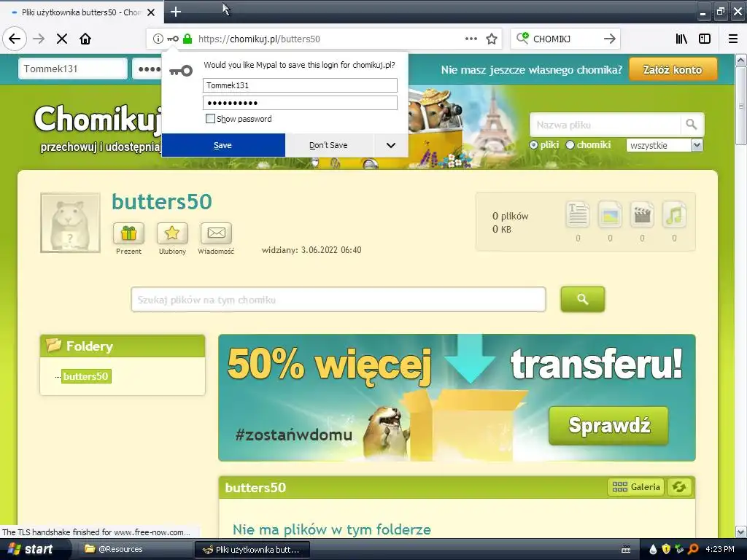Viewport: 747px width, 560px height.
Task: Stop loading the page
Action: (x=62, y=39)
